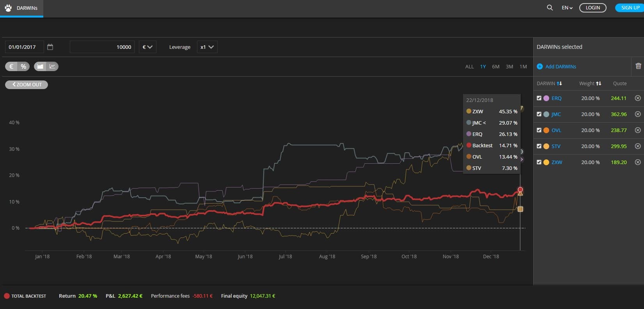Open the EN language dropdown
Screen dimensions: 644x309
point(567,7)
